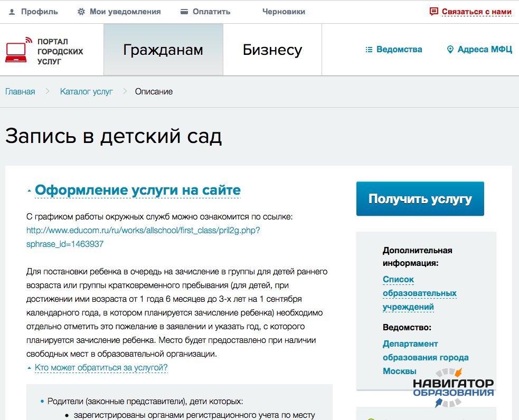Click the profile person icon

(12, 12)
